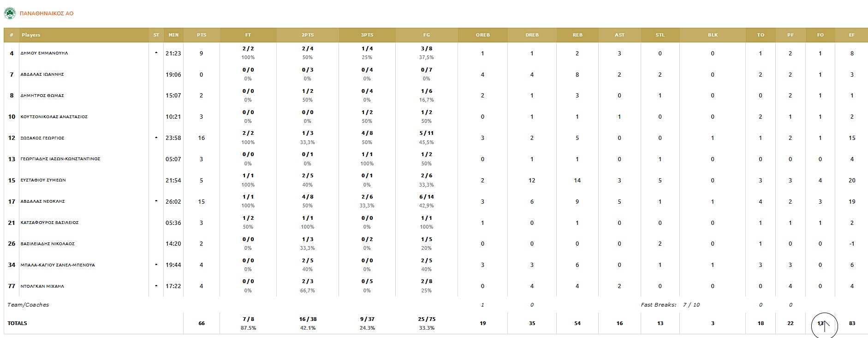Sort by the AST column header
The width and height of the screenshot is (868, 338).
619,35
